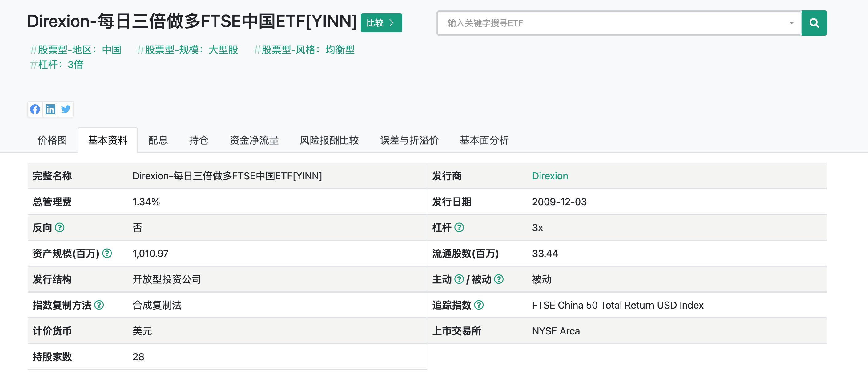
Task: Share the page on Facebook
Action: click(35, 109)
